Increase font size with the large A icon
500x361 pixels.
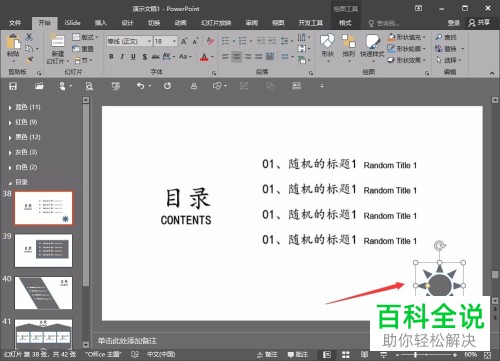184,41
